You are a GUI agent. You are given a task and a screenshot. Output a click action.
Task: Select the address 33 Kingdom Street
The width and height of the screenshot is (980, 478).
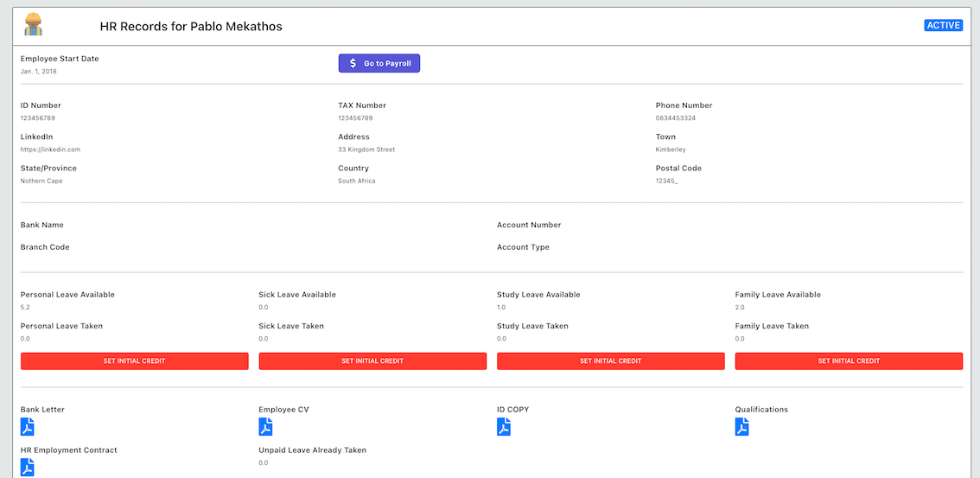(x=367, y=150)
